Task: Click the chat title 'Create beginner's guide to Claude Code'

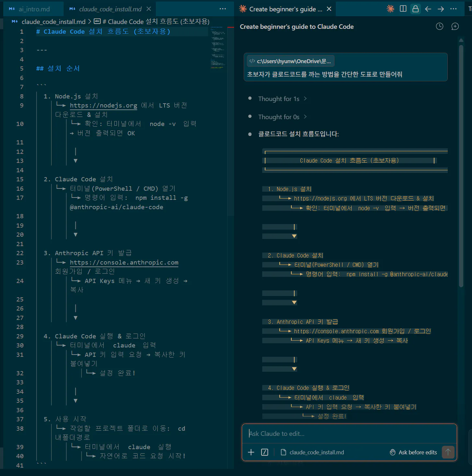Action: [x=297, y=27]
